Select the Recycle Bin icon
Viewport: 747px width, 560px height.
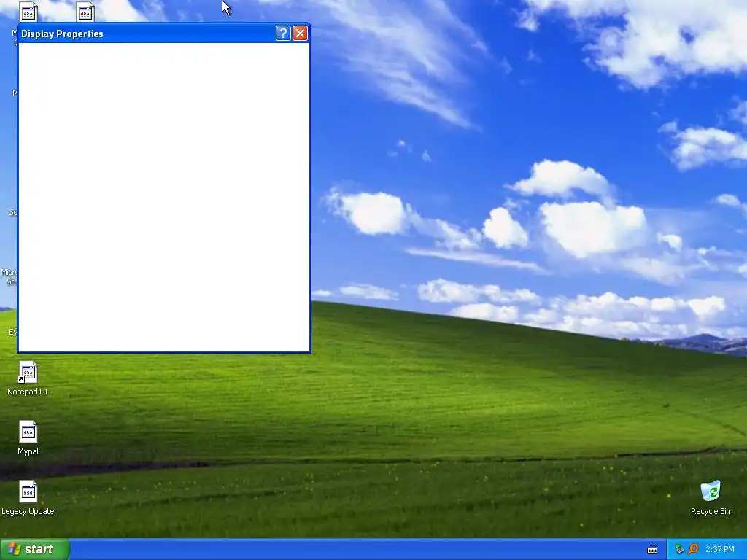pyautogui.click(x=711, y=497)
